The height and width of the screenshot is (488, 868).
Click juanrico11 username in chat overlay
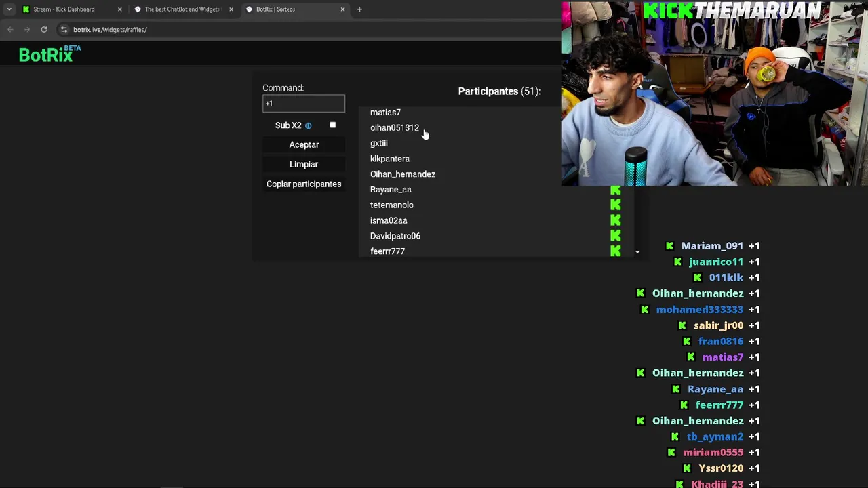(716, 262)
